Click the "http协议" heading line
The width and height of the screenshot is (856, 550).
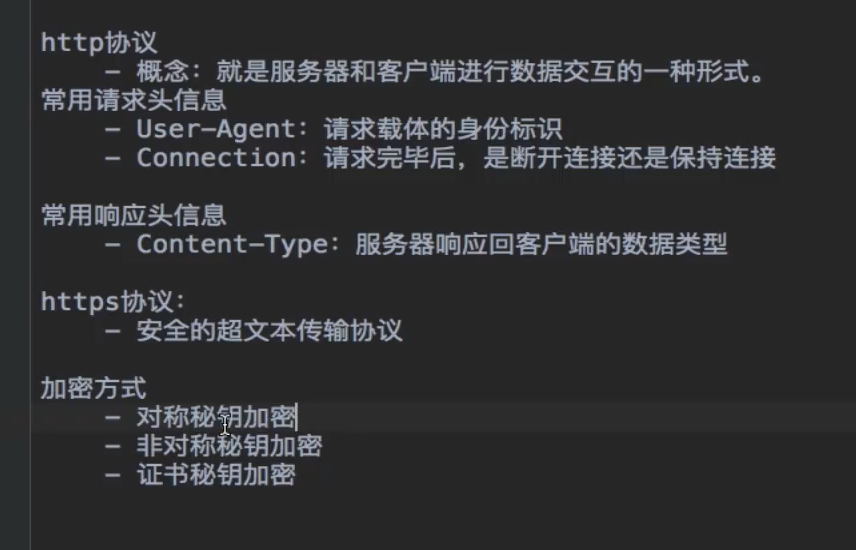point(99,43)
